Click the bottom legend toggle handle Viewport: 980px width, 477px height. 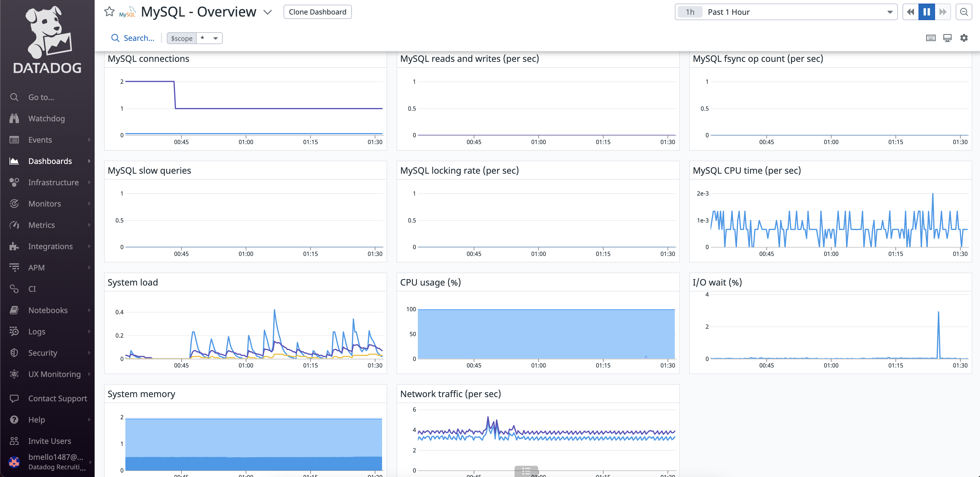pos(526,471)
